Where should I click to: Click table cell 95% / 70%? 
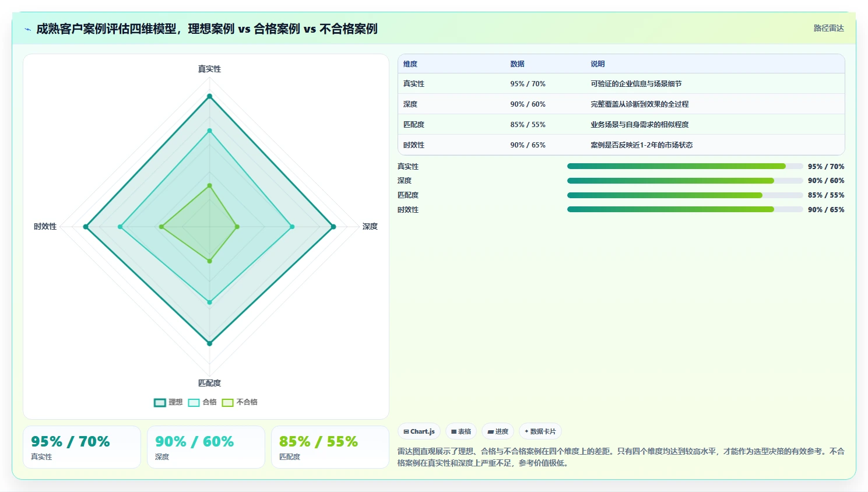click(528, 84)
